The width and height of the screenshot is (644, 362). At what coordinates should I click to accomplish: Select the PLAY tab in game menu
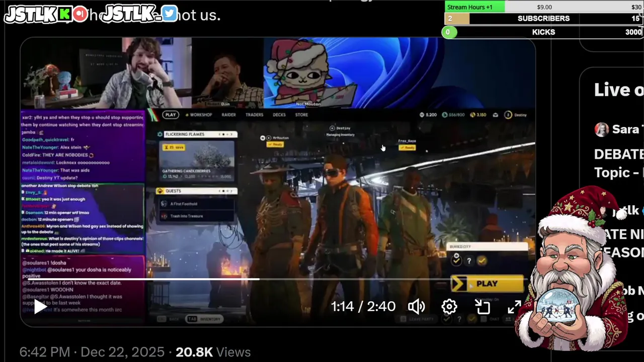click(x=171, y=115)
